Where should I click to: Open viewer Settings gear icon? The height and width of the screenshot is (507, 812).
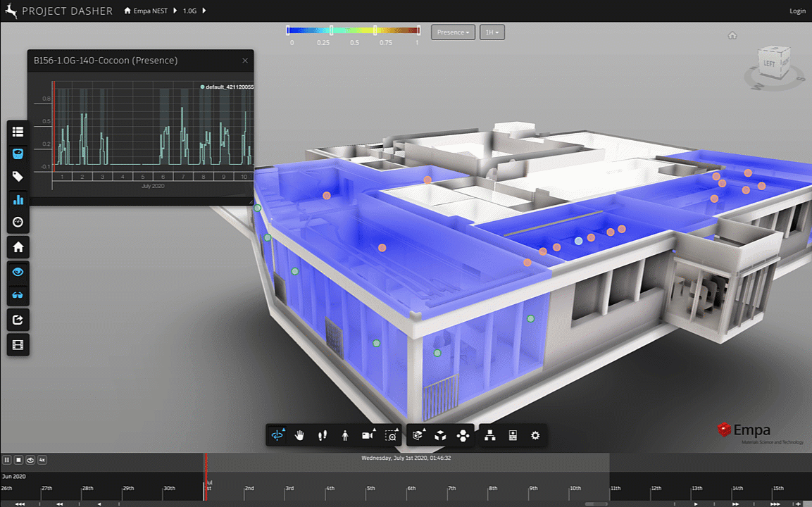coord(535,436)
